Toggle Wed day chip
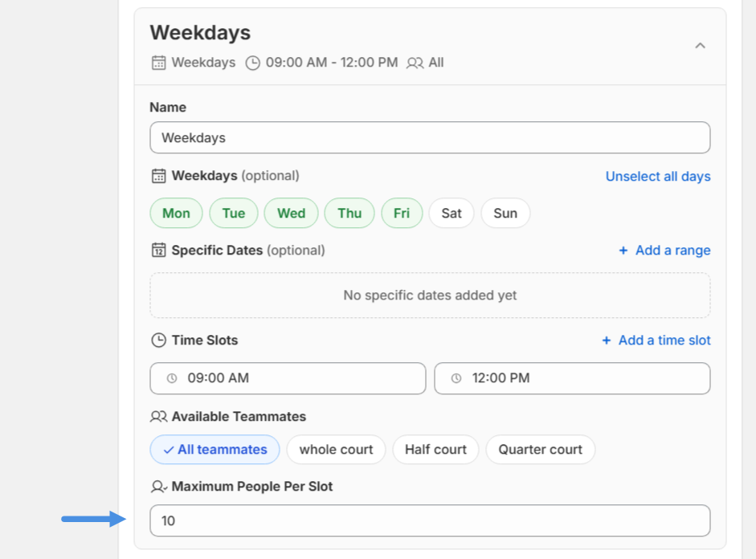 (291, 213)
